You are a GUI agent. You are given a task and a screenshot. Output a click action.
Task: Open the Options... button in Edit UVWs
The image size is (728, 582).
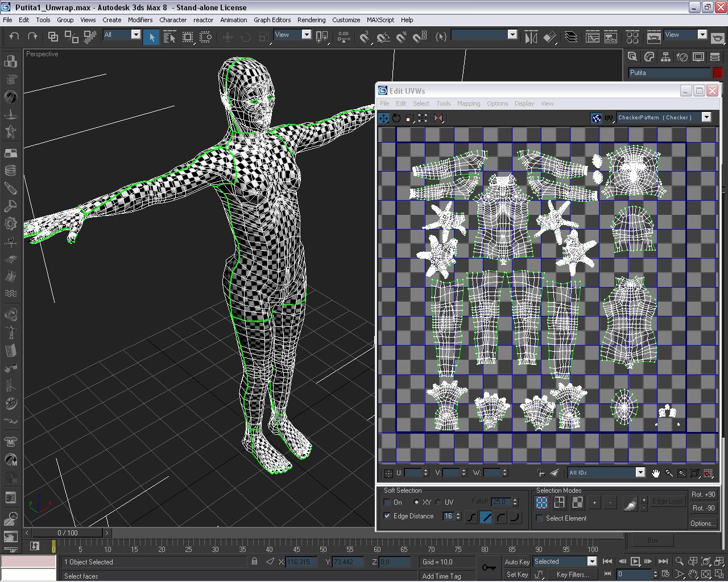[704, 523]
